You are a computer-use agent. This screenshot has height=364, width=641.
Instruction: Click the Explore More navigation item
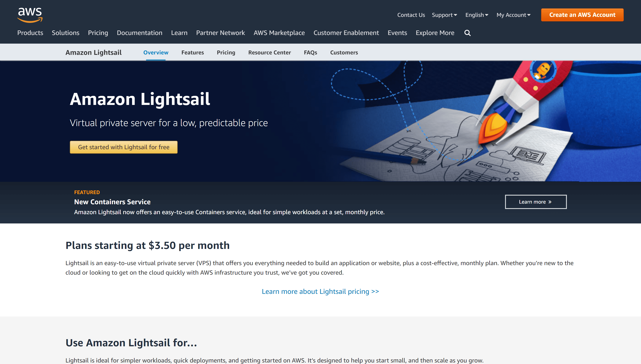point(435,33)
